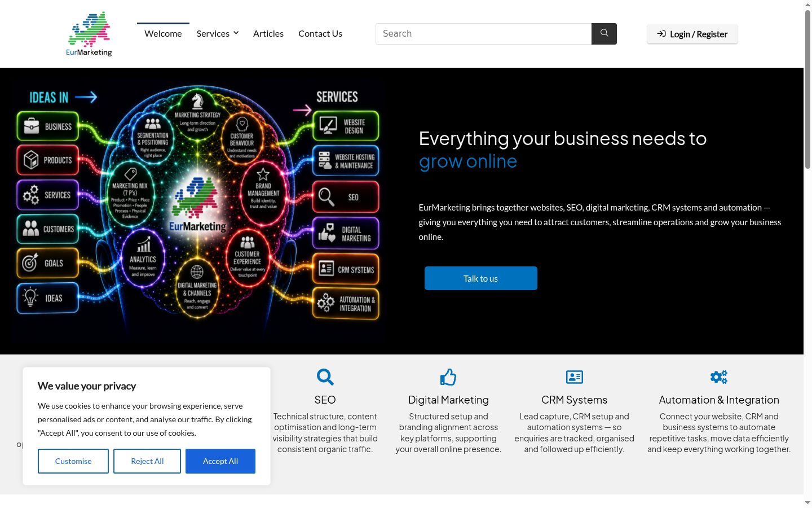
Task: Open the Digital Marketing heading
Action: point(448,400)
